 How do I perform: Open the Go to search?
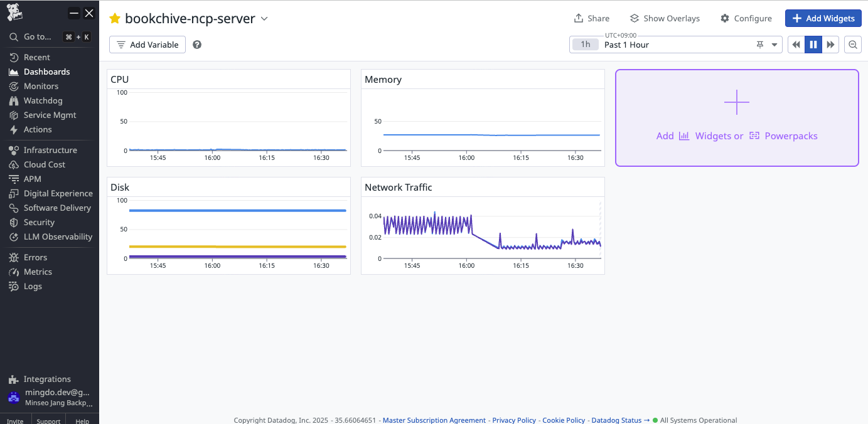50,37
